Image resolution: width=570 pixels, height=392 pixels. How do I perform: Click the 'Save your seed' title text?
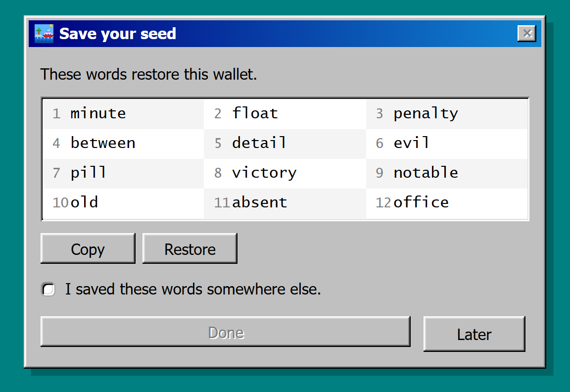point(117,34)
